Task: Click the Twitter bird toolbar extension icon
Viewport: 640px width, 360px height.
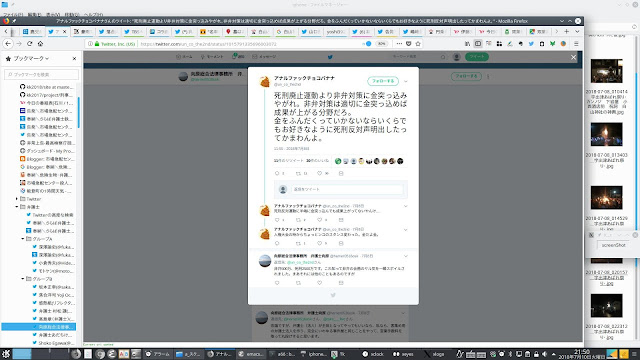Action: pyautogui.click(x=531, y=44)
